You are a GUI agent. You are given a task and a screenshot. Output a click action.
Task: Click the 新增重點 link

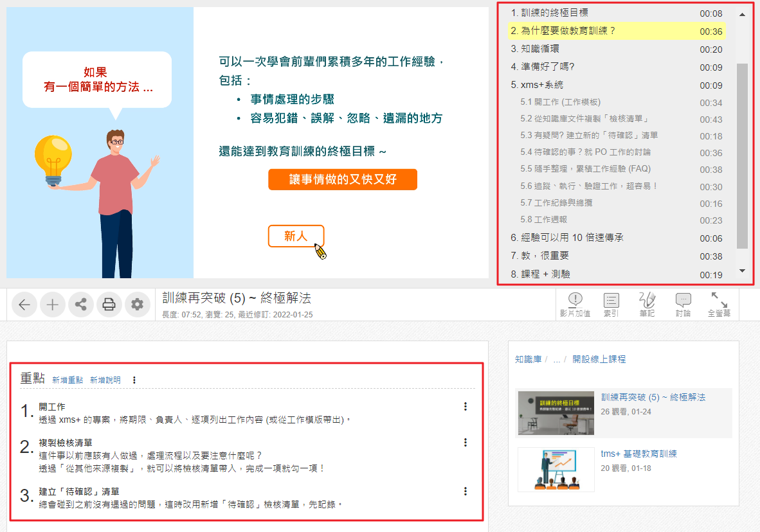tap(68, 380)
